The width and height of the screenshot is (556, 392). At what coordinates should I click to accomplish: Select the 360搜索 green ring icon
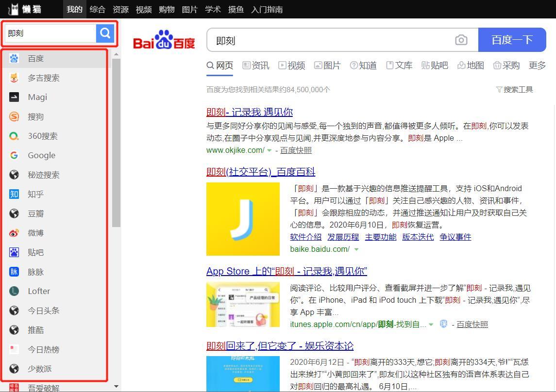14,136
